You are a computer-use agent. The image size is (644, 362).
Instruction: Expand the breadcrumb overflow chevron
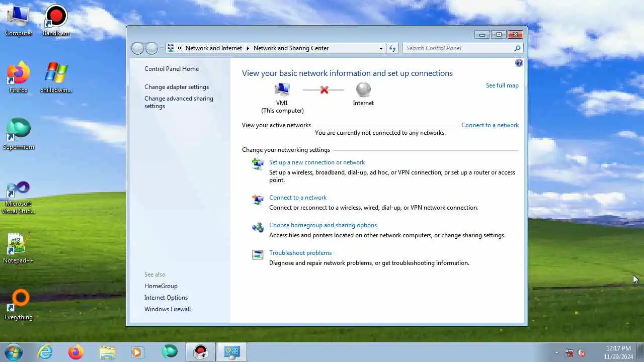[180, 48]
